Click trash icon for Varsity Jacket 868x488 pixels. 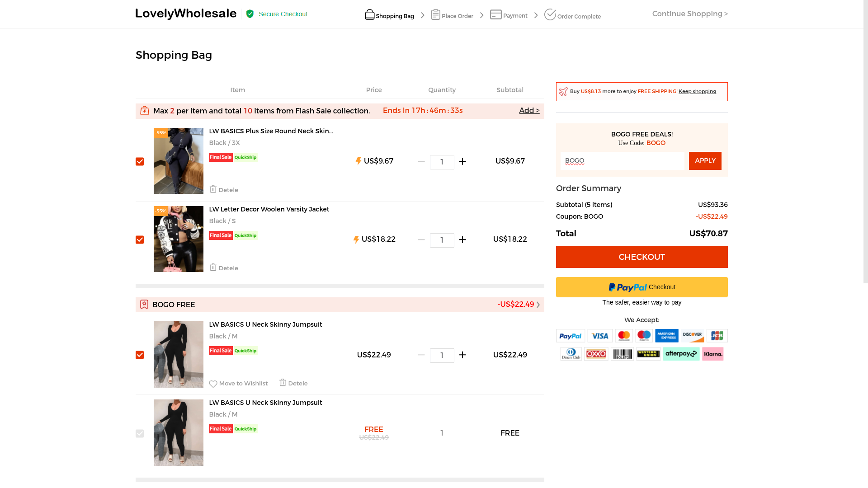pyautogui.click(x=213, y=267)
